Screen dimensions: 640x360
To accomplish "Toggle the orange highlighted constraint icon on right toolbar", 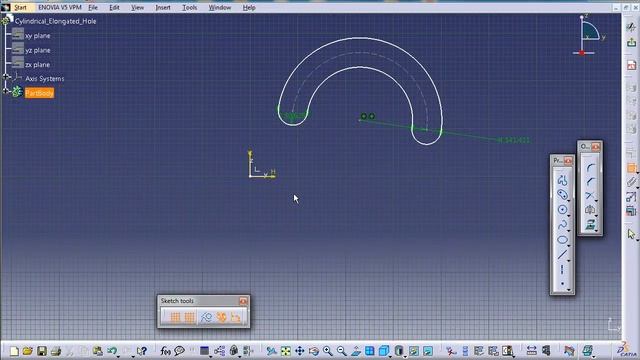I will pyautogui.click(x=631, y=168).
